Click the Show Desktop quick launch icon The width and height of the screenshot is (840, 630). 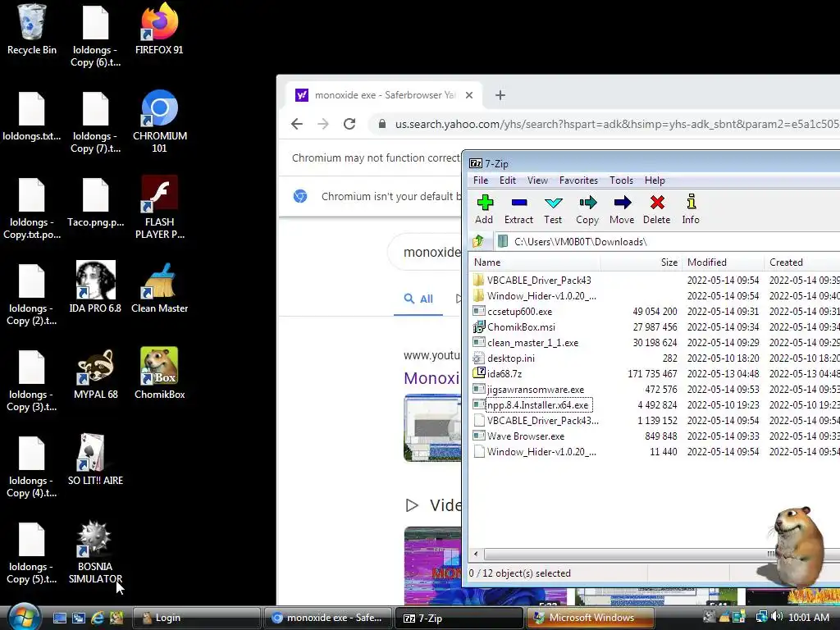(x=59, y=618)
